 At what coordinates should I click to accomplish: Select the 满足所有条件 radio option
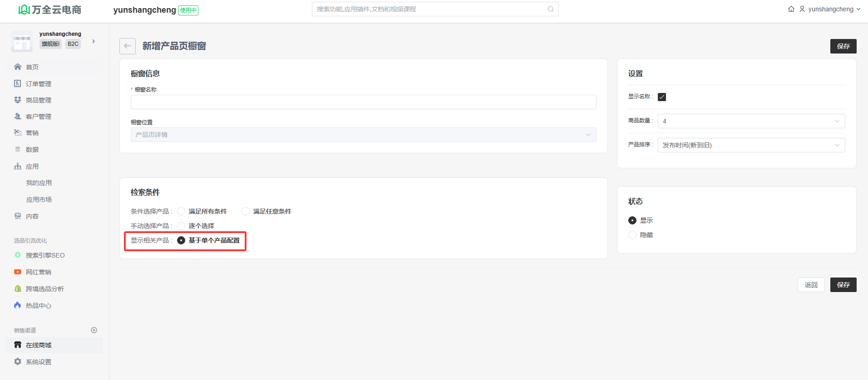click(181, 211)
